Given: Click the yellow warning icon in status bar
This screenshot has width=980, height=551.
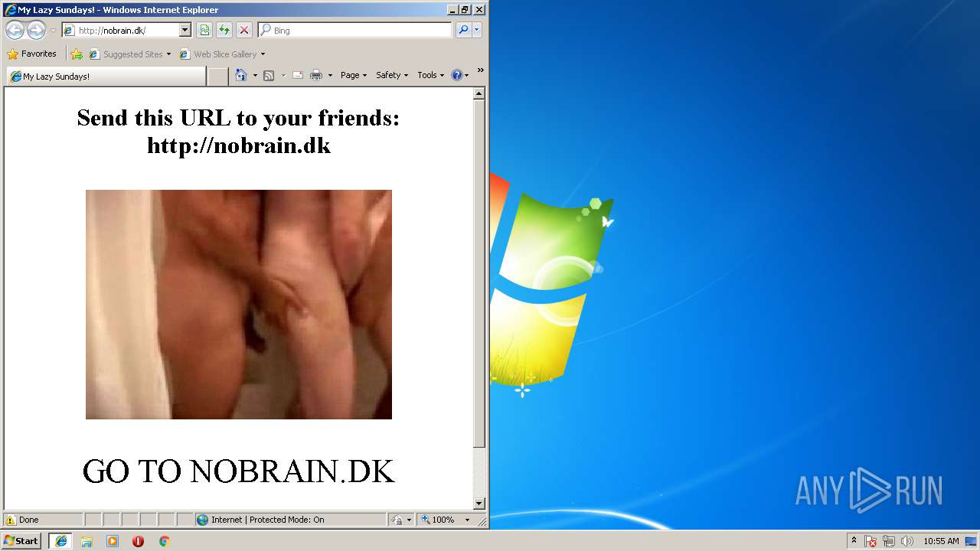Looking at the screenshot, I should (10, 520).
